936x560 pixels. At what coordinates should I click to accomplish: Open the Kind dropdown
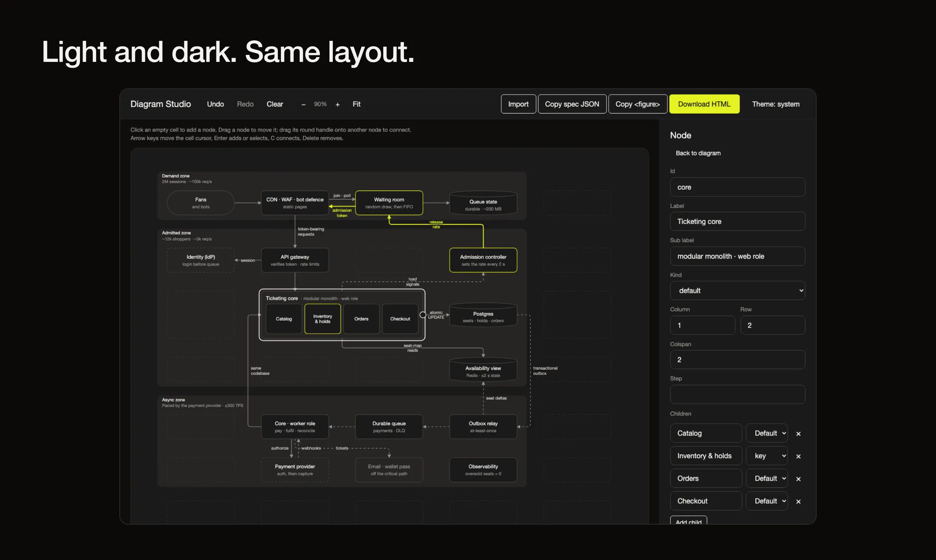(x=737, y=291)
